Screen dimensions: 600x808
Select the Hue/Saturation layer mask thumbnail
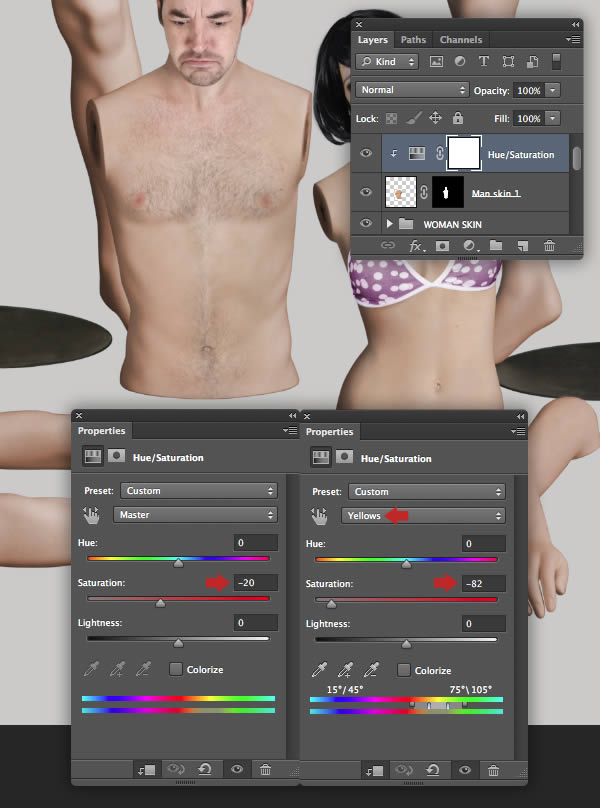[x=464, y=153]
